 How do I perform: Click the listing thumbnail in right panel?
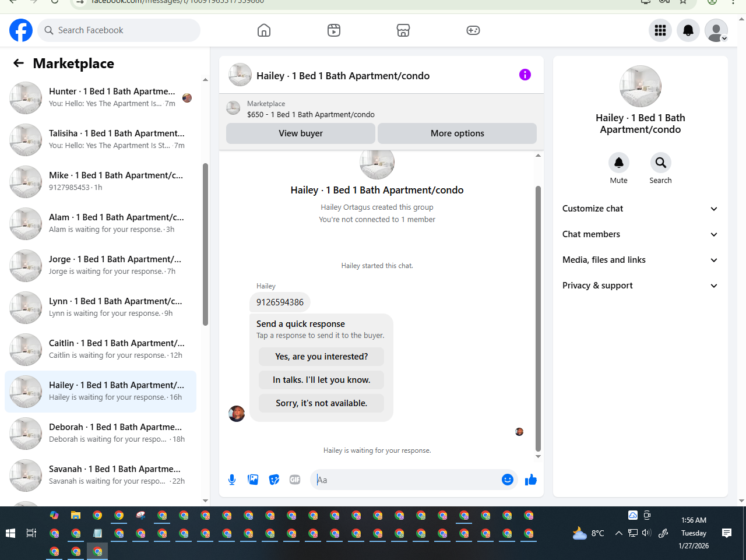641,86
